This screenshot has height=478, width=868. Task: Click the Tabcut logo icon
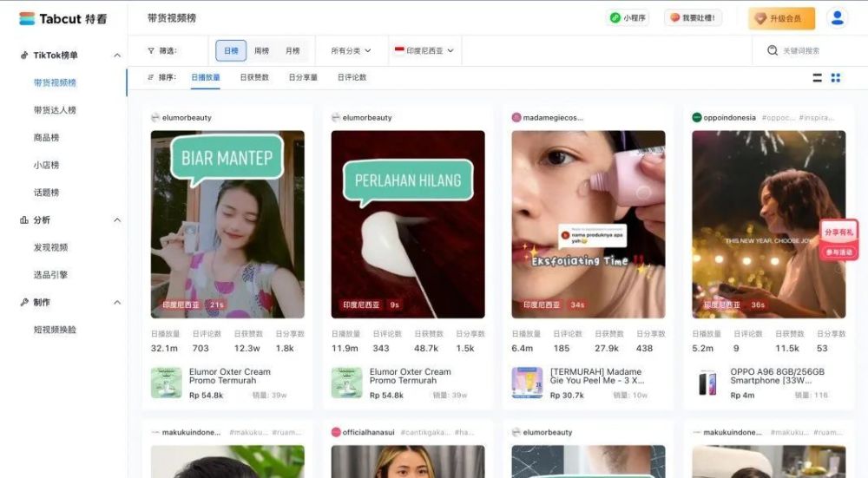27,18
